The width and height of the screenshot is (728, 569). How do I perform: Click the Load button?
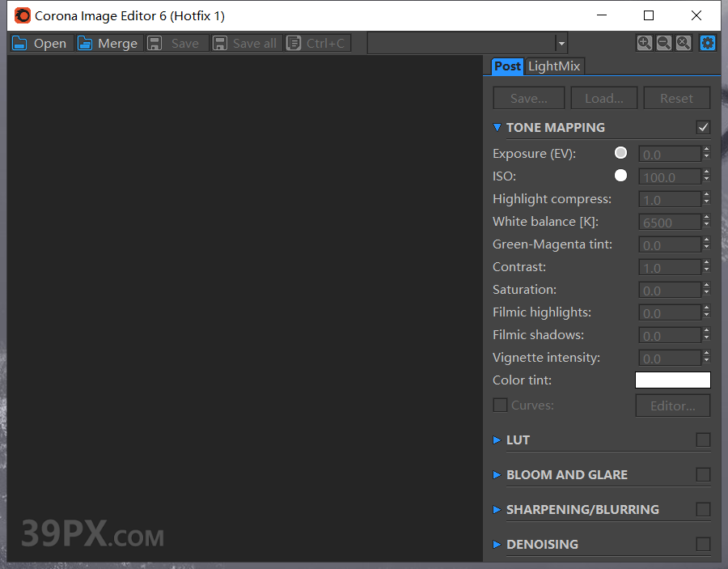tap(603, 97)
